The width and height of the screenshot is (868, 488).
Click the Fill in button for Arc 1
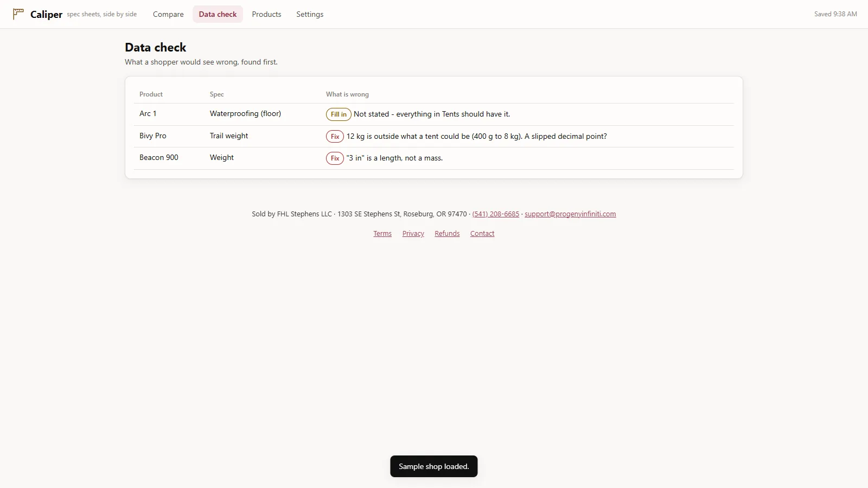[339, 114]
